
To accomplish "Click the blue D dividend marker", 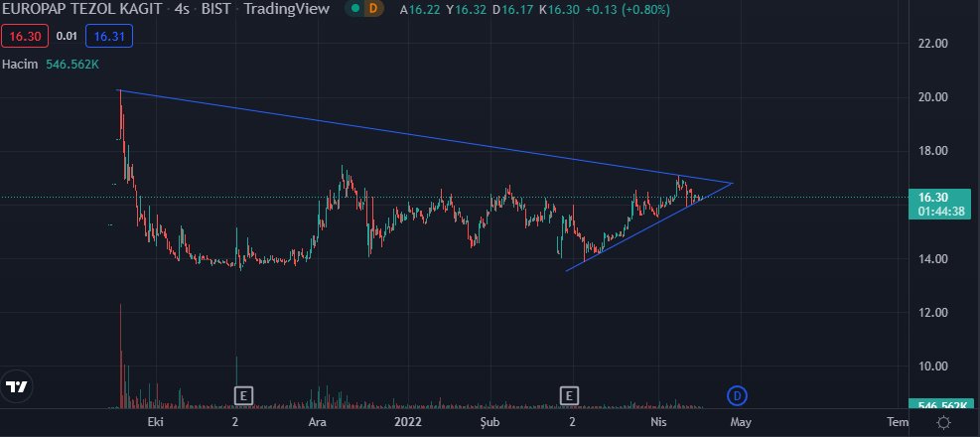I will point(738,395).
